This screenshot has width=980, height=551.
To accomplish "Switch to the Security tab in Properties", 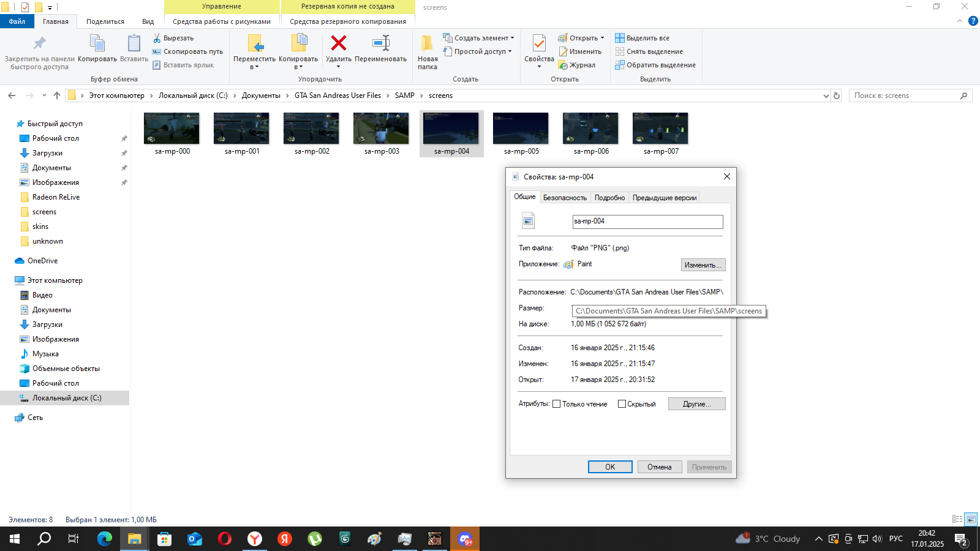I will click(x=565, y=198).
